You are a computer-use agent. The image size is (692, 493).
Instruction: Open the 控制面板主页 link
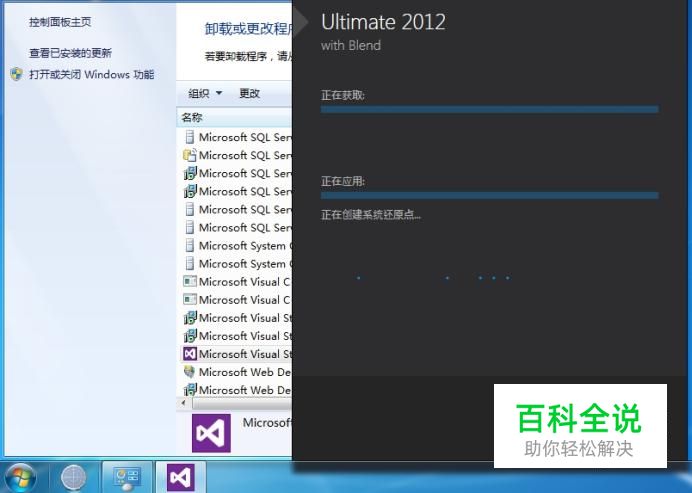click(x=60, y=22)
